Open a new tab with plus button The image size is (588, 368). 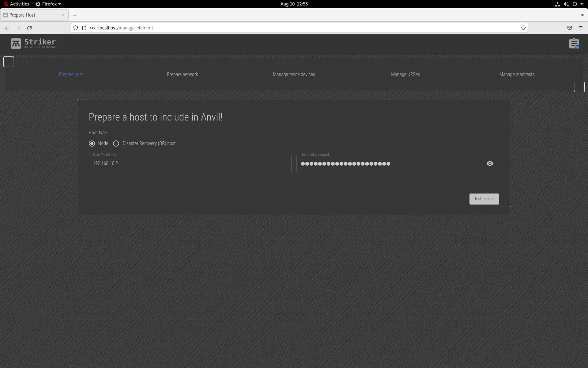[x=75, y=15]
